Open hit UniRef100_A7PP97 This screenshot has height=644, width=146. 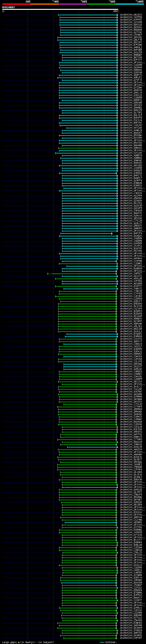131,20
